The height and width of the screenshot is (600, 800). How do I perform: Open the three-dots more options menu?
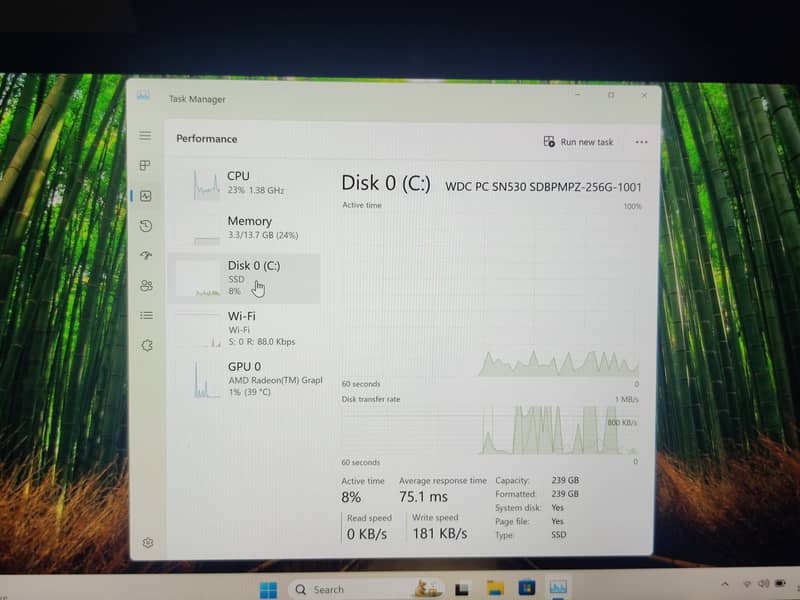[641, 142]
